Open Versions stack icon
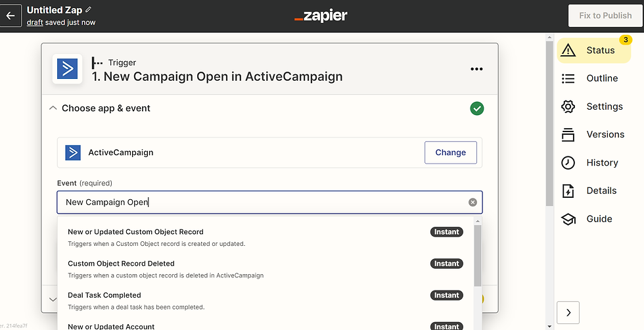644x330 pixels. coord(568,134)
